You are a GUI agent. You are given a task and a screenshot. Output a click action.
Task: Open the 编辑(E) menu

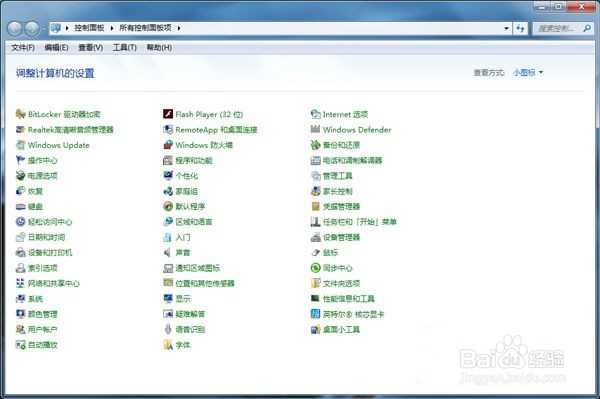[x=56, y=47]
